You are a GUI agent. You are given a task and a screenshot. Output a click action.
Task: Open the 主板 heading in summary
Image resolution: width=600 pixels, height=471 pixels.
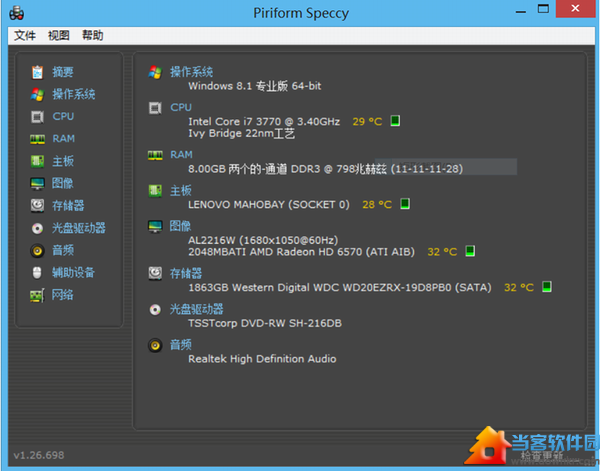181,191
